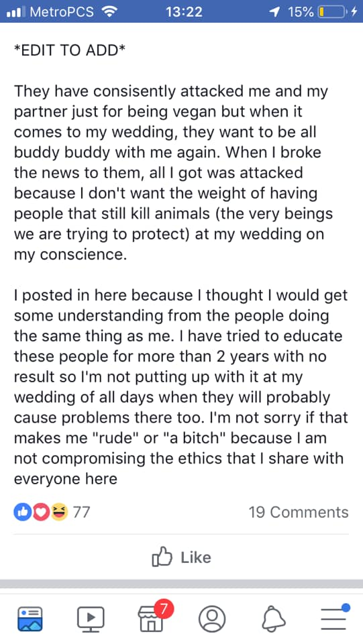The width and height of the screenshot is (363, 644).
Task: Tap the thumbs-up icon beside Like
Action: pyautogui.click(x=162, y=557)
